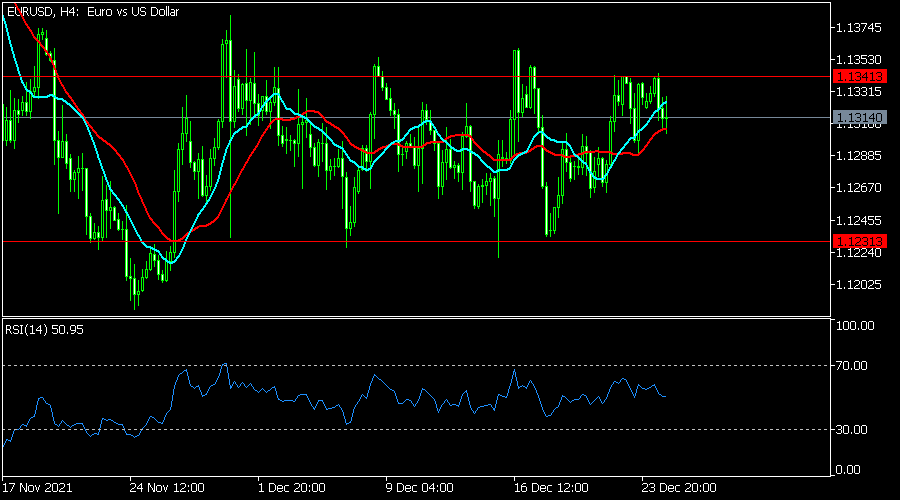This screenshot has width=900, height=500.
Task: Click the 16 Dec 12:00 date label
Action: click(549, 488)
